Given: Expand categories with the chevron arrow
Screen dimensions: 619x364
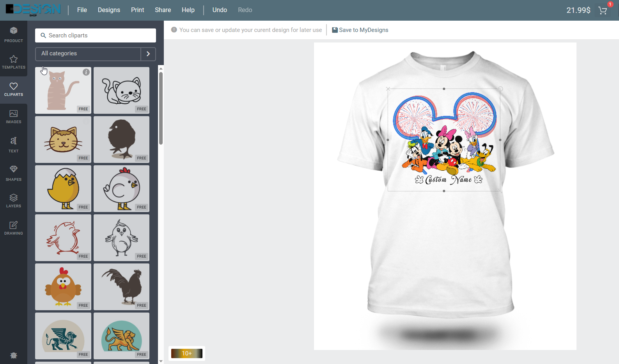Looking at the screenshot, I should pyautogui.click(x=148, y=54).
